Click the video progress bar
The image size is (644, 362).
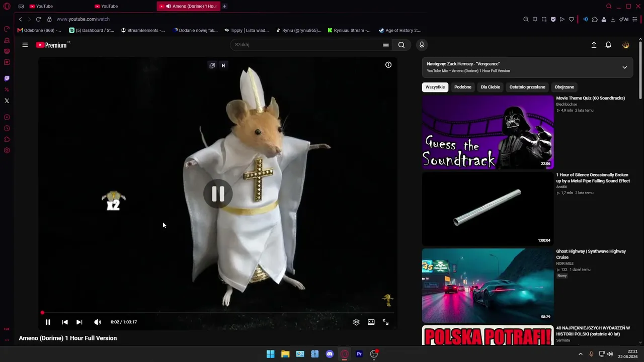(x=218, y=313)
